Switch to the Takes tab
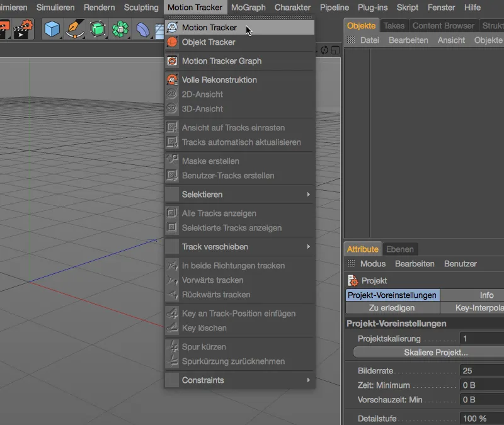504x425 pixels. click(394, 26)
